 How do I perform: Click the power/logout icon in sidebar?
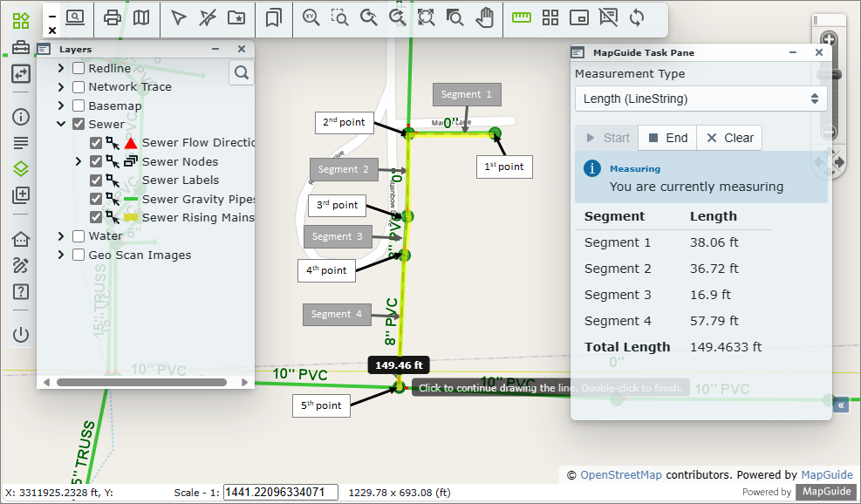21,335
